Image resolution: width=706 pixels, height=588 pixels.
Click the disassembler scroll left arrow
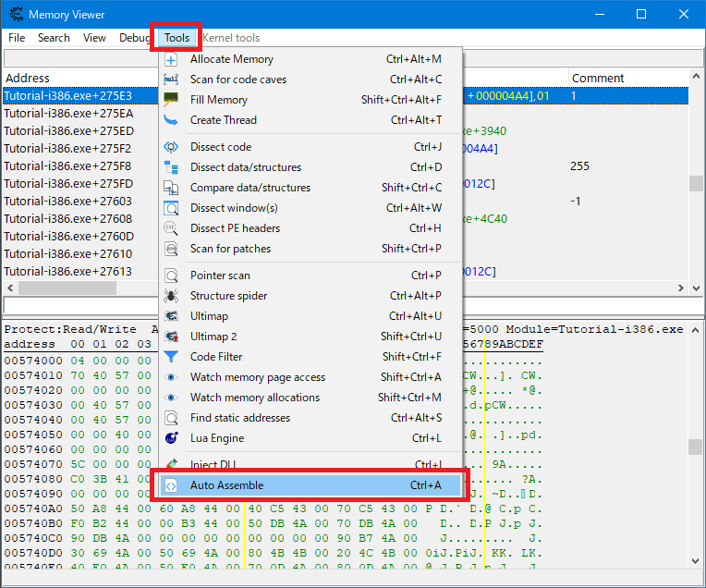tap(10, 288)
